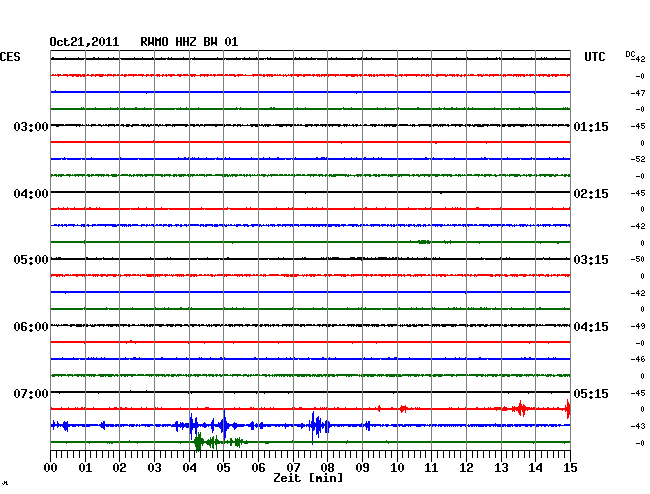Click the red burst just after minute 10
Screen dimensions: 650x494
point(403,409)
